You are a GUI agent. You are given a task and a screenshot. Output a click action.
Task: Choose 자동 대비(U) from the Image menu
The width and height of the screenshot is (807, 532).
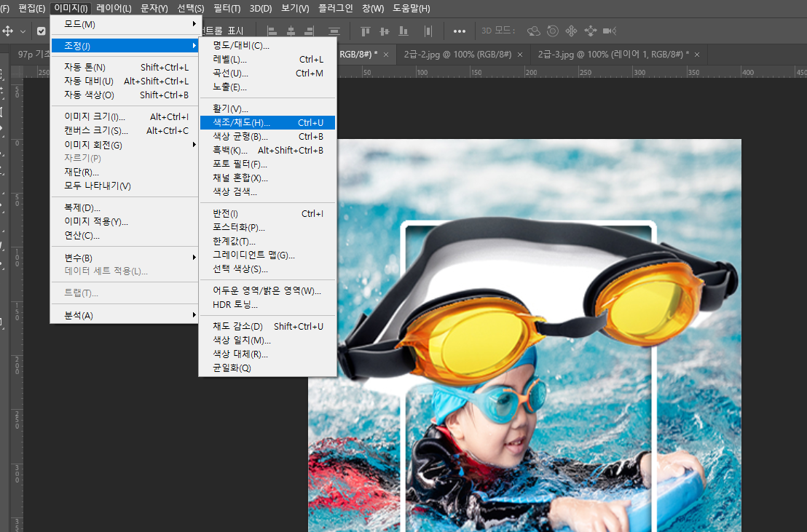(x=125, y=82)
